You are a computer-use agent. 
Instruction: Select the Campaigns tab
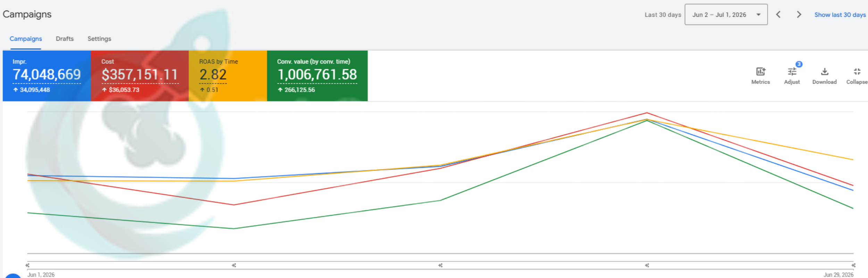coord(26,39)
